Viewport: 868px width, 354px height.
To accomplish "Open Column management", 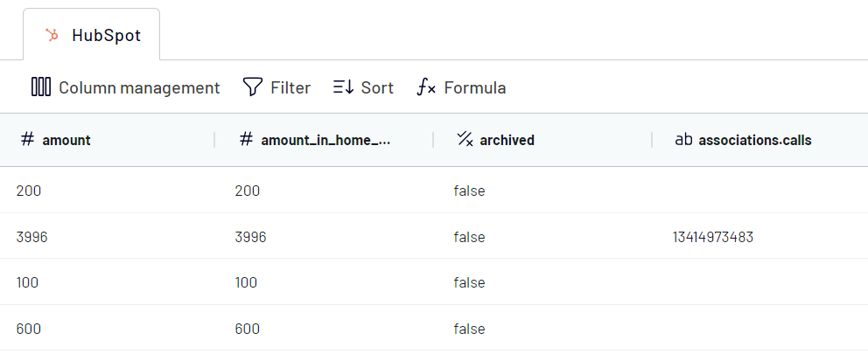I will pos(126,87).
